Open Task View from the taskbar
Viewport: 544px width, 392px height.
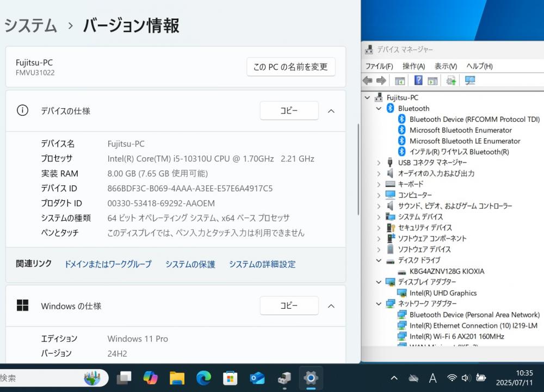[124, 378]
